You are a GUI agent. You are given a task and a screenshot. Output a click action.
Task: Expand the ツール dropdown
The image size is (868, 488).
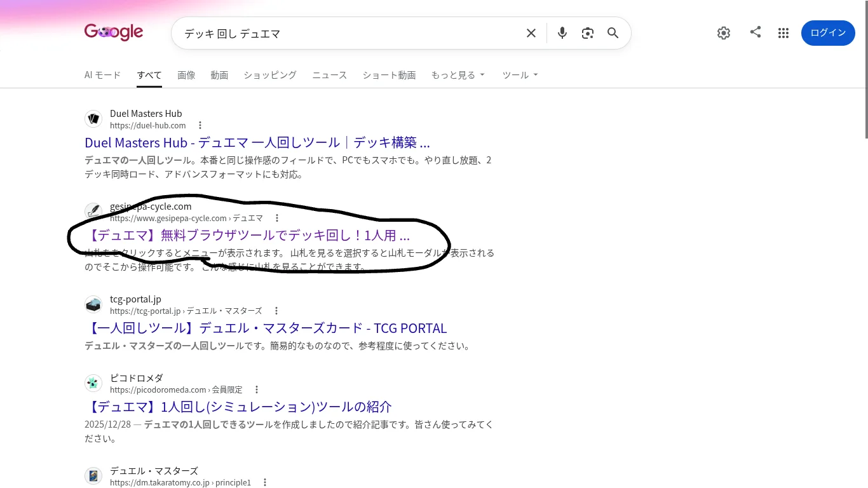click(x=520, y=75)
